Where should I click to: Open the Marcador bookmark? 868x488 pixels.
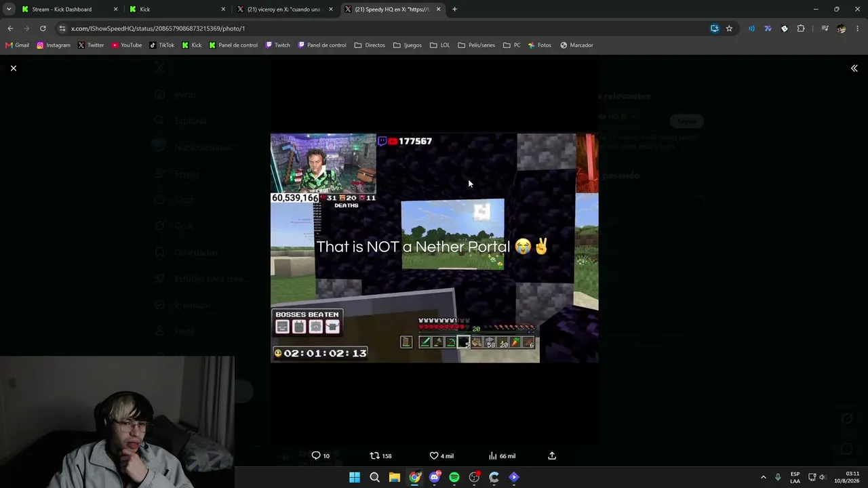pos(576,45)
